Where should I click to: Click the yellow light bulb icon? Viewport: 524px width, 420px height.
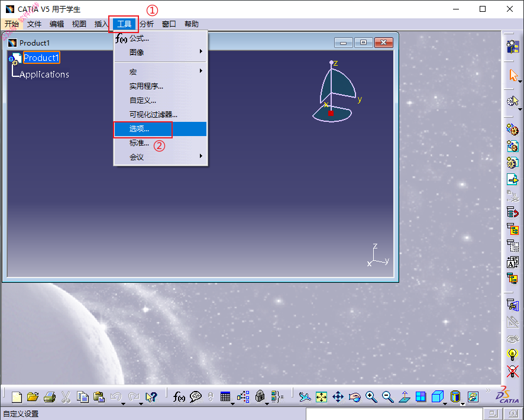click(x=512, y=354)
